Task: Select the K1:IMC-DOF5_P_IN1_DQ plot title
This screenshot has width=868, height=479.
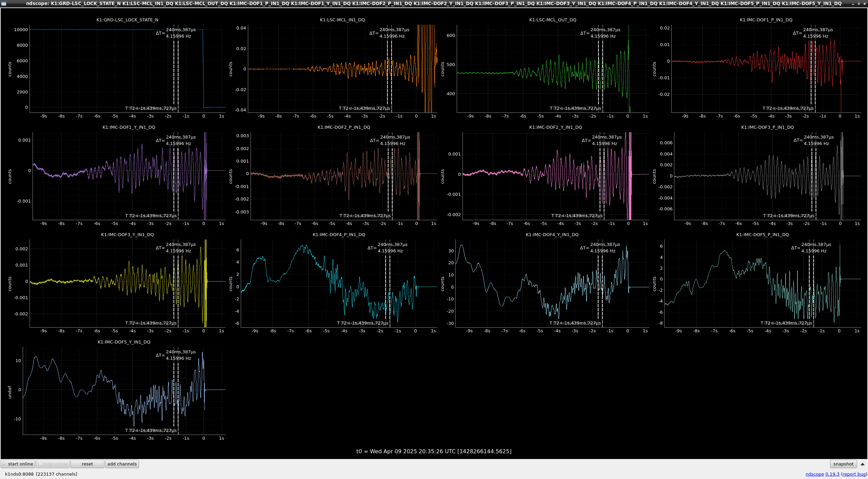Action: coord(763,234)
